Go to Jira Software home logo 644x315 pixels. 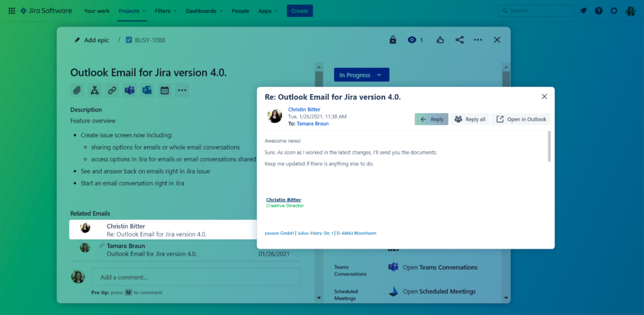(x=46, y=11)
